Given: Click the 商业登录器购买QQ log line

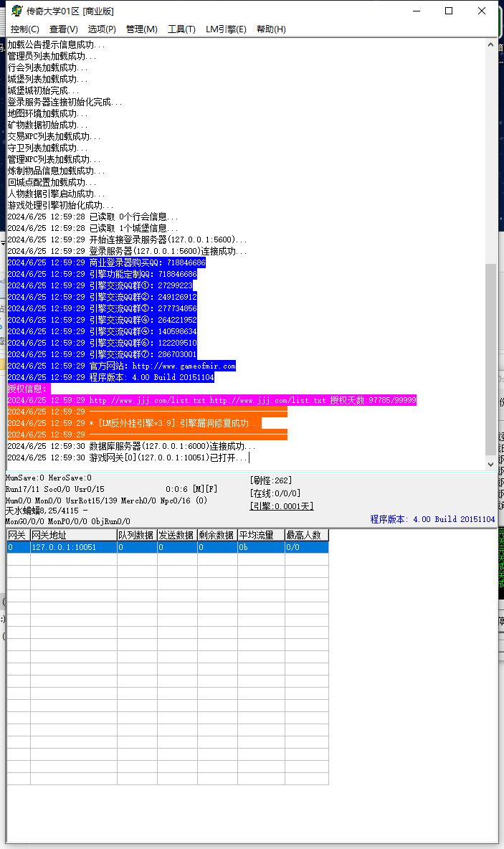Looking at the screenshot, I should point(107,262).
